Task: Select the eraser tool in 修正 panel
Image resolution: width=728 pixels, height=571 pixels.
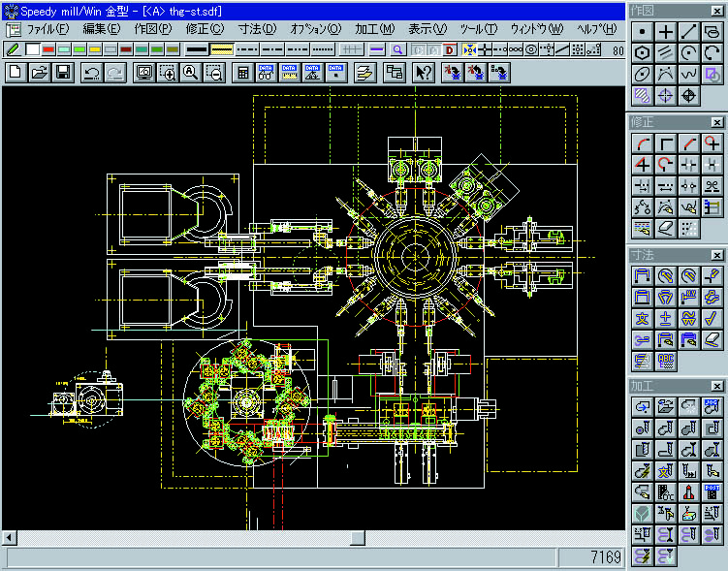Action: click(665, 228)
